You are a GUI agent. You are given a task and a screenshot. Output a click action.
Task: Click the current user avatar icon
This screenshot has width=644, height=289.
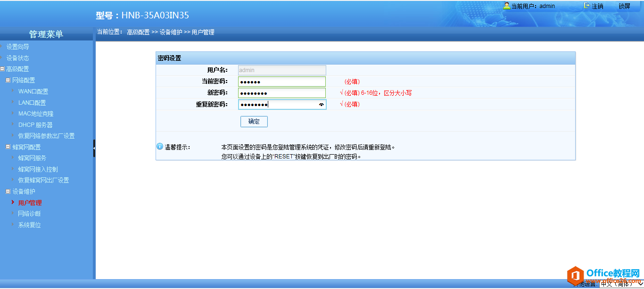click(x=507, y=6)
